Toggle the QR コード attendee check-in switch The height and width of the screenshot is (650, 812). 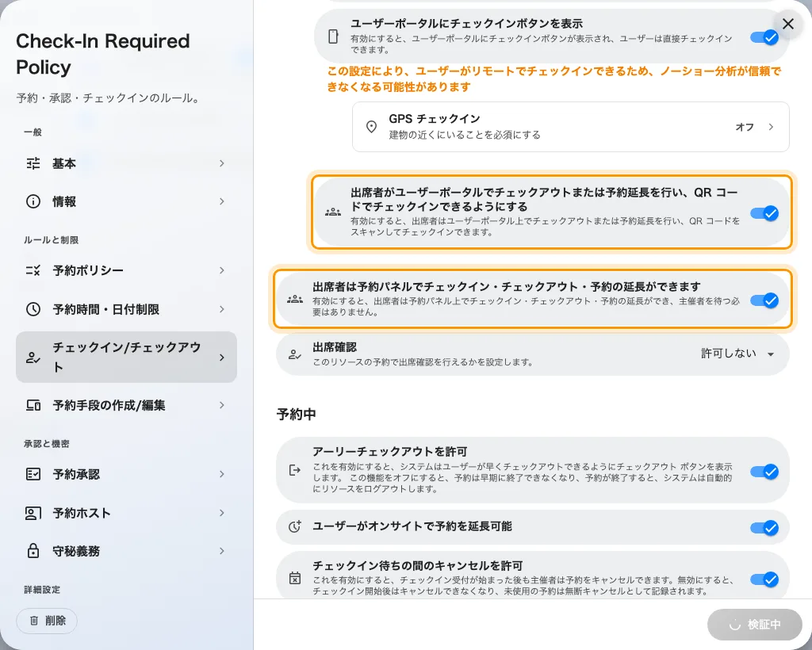point(764,213)
